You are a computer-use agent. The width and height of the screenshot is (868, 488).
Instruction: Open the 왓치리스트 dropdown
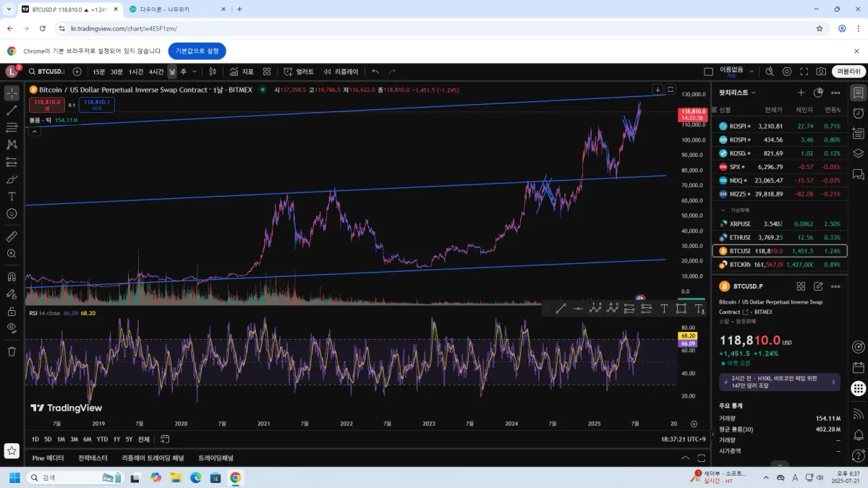tap(737, 93)
